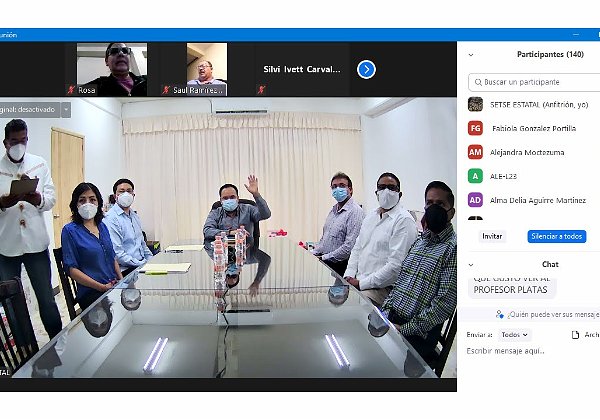Screen dimensions: 600x420
Task: Click Rosa's muted microphone icon
Action: (71, 90)
